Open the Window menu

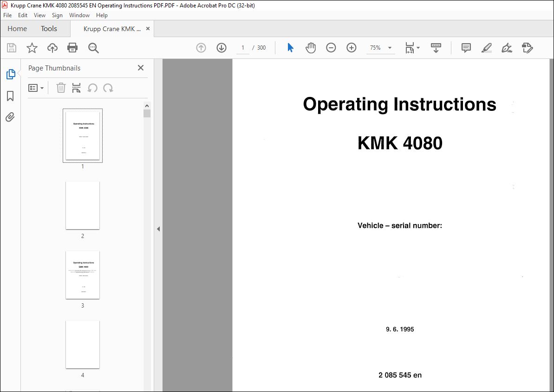tap(79, 15)
